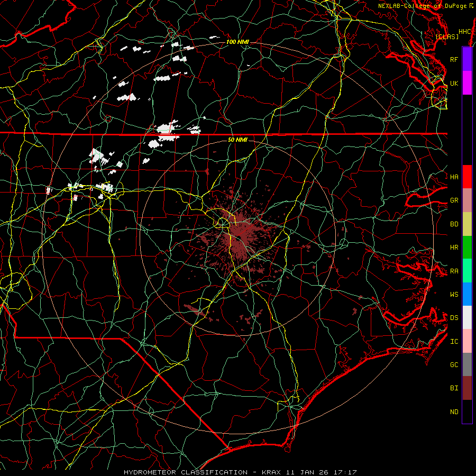Click the "17:17" timestamp in footer

click(x=344, y=472)
